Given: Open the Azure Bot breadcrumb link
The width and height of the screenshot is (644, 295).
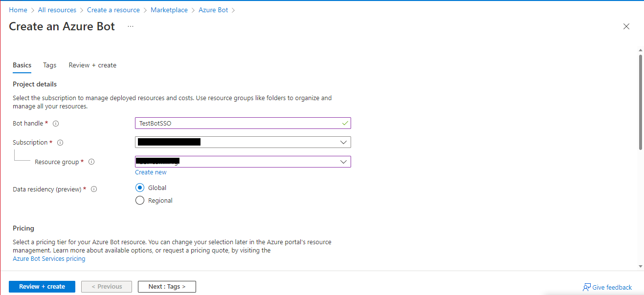Looking at the screenshot, I should click(213, 10).
